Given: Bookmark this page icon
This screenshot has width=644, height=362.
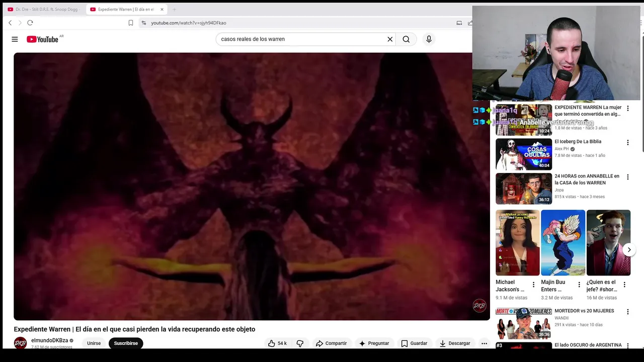Looking at the screenshot, I should coord(131,23).
